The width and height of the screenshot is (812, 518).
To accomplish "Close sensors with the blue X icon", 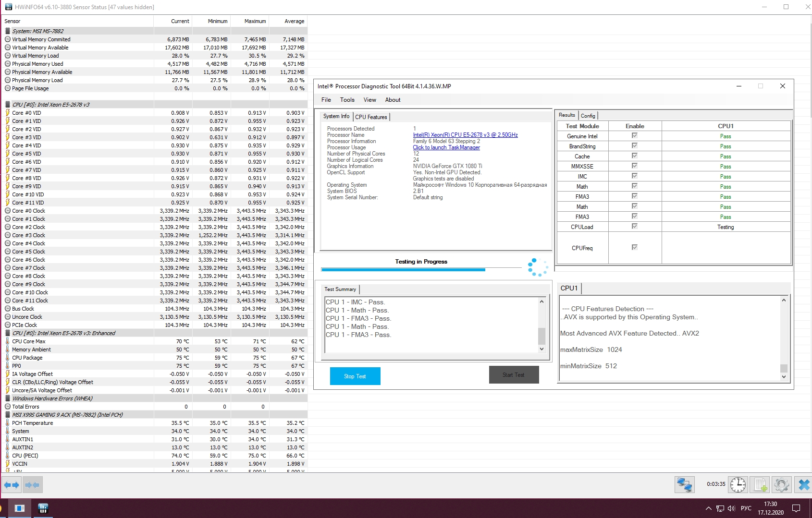I will click(x=803, y=485).
